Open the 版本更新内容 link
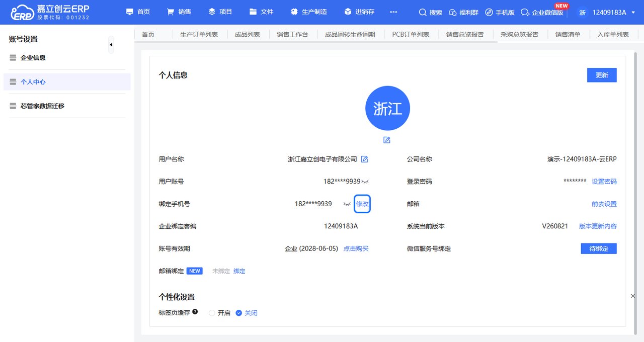The image size is (644, 342). pos(598,226)
